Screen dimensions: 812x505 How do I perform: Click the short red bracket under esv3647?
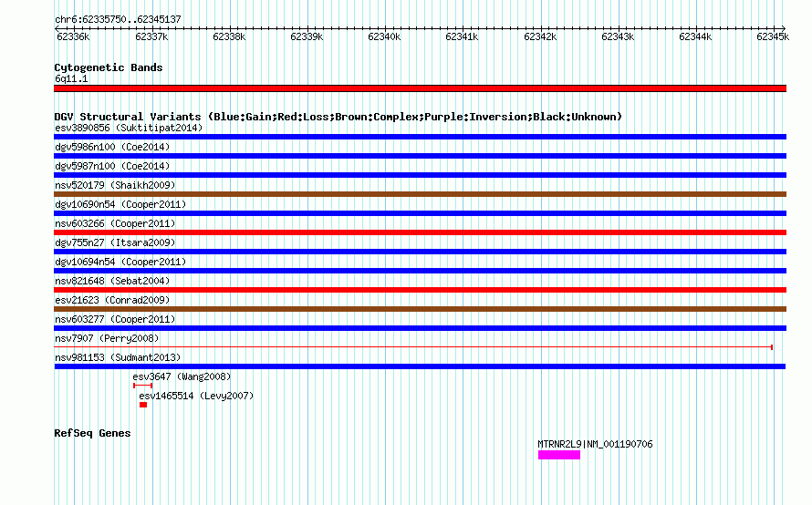142,386
